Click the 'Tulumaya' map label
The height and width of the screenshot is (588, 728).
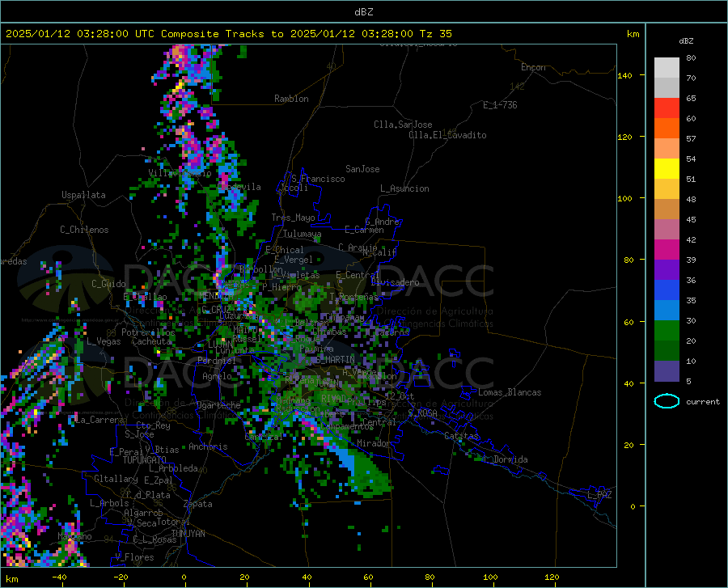point(302,234)
